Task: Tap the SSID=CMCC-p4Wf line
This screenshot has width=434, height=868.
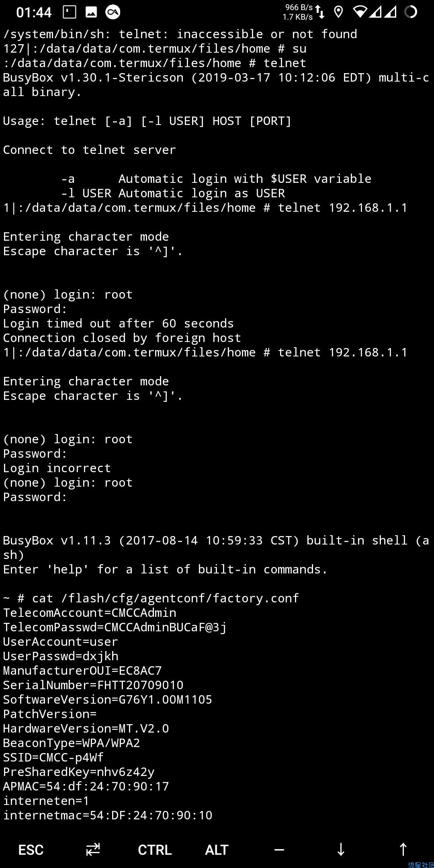Action: tap(53, 757)
